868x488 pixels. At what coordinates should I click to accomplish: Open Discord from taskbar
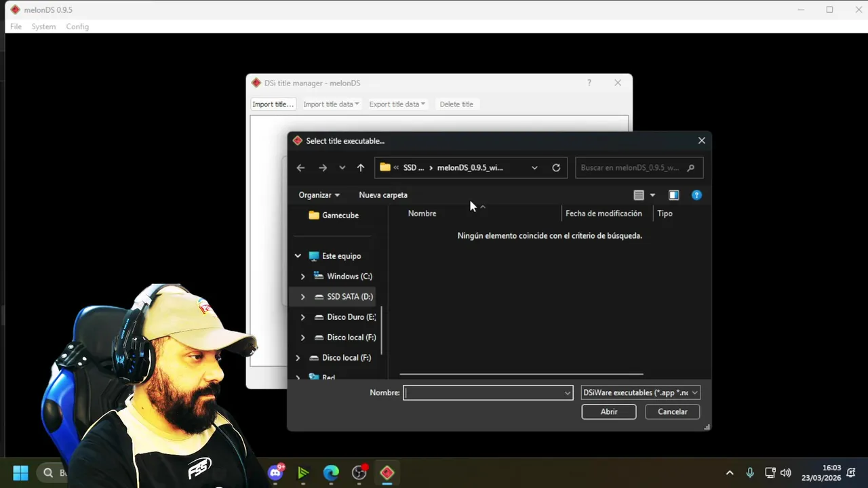tap(275, 472)
